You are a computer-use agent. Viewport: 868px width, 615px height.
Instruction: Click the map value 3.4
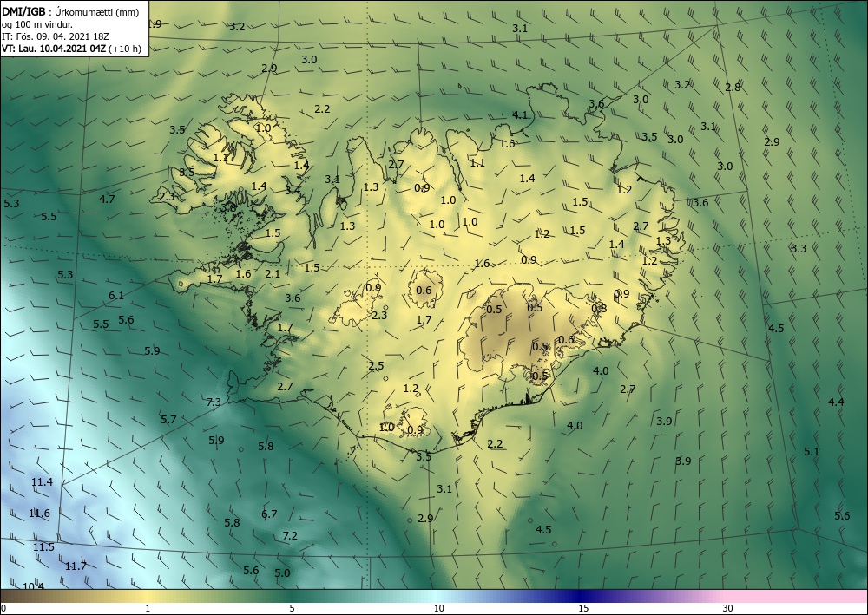[x=293, y=190]
